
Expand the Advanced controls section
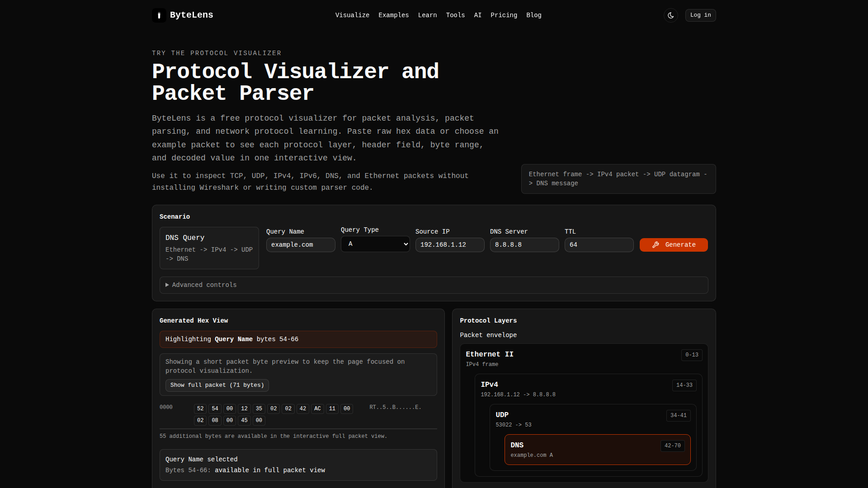pyautogui.click(x=434, y=285)
